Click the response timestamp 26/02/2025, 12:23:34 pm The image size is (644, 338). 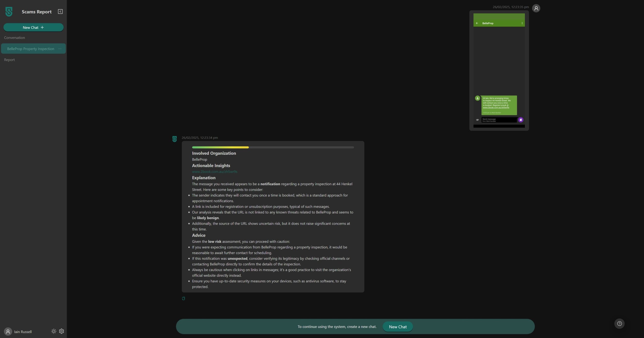[x=200, y=138]
